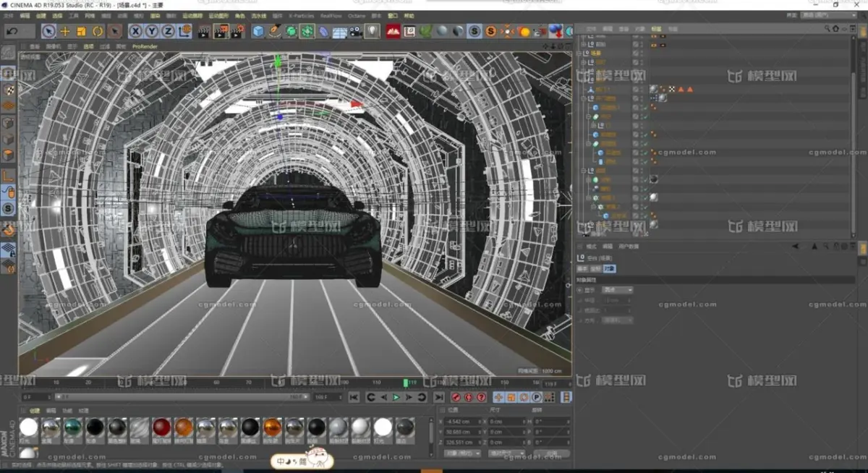Click the purple Deformer capsule icon
This screenshot has height=473, width=868.
click(323, 31)
